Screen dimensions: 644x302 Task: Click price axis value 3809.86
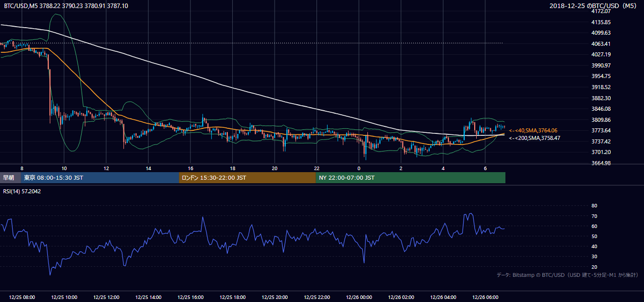(x=601, y=120)
